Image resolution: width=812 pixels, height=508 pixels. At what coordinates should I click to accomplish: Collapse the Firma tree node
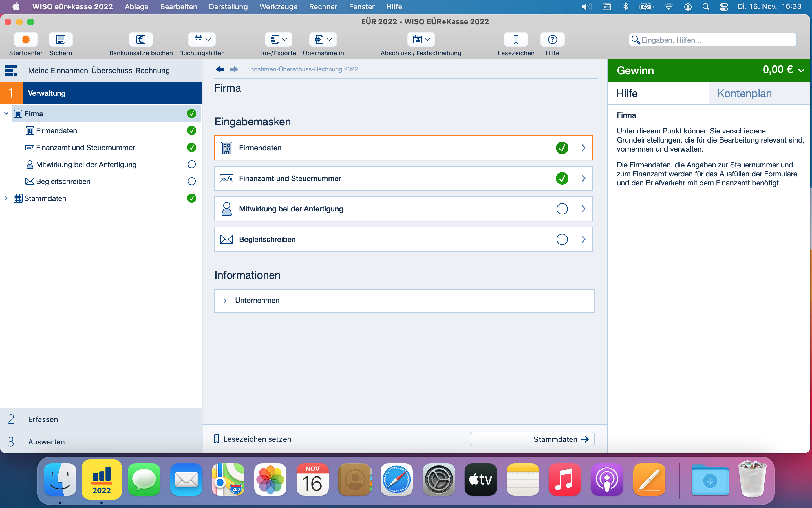point(6,113)
